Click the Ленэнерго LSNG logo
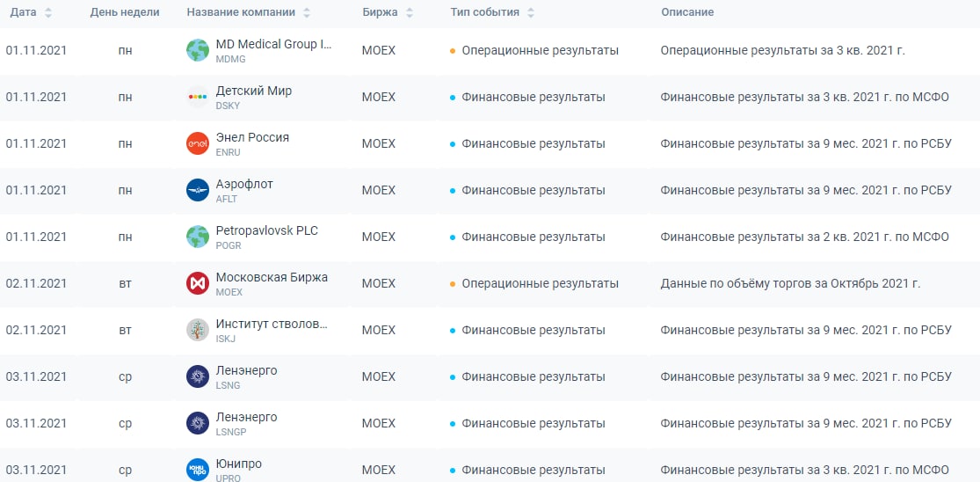 (x=198, y=376)
